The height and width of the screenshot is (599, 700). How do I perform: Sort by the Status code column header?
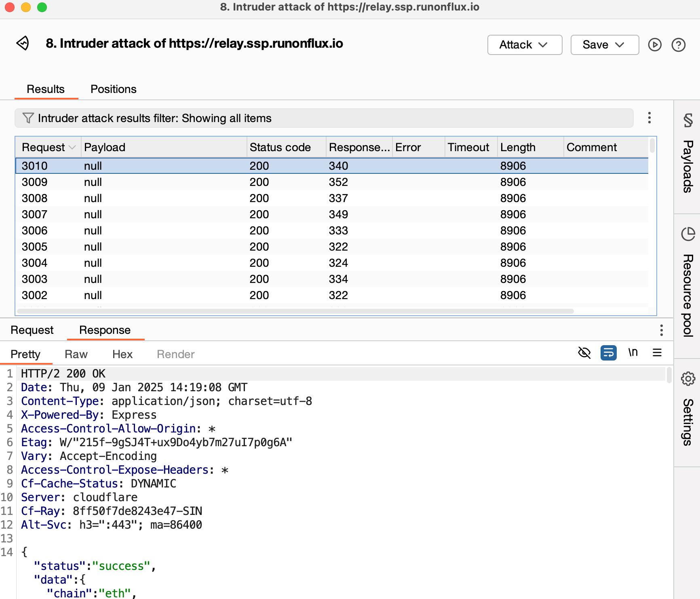(x=286, y=147)
